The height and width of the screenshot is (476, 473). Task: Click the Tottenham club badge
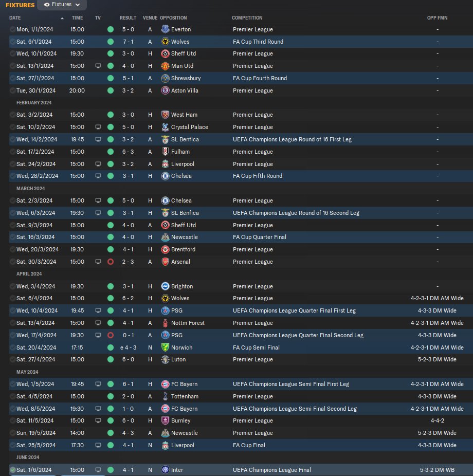[x=165, y=396]
